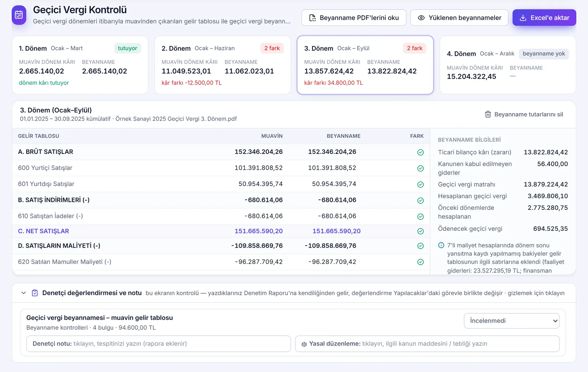This screenshot has width=588, height=372.
Task: Click the info icon beside 7'li maliyet note
Action: [x=441, y=245]
